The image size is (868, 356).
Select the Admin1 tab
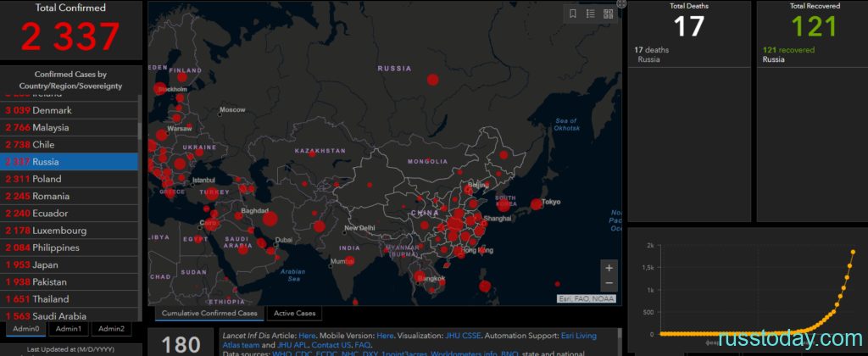coord(69,329)
